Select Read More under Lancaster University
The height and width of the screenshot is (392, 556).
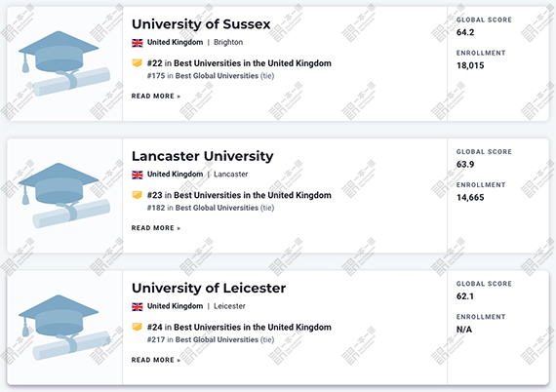[156, 228]
